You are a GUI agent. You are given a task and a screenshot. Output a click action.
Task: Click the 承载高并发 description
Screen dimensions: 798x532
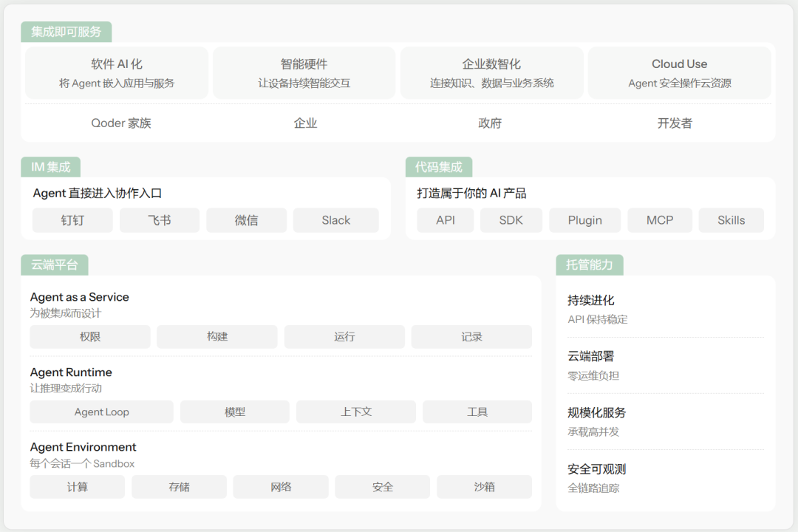(x=593, y=432)
